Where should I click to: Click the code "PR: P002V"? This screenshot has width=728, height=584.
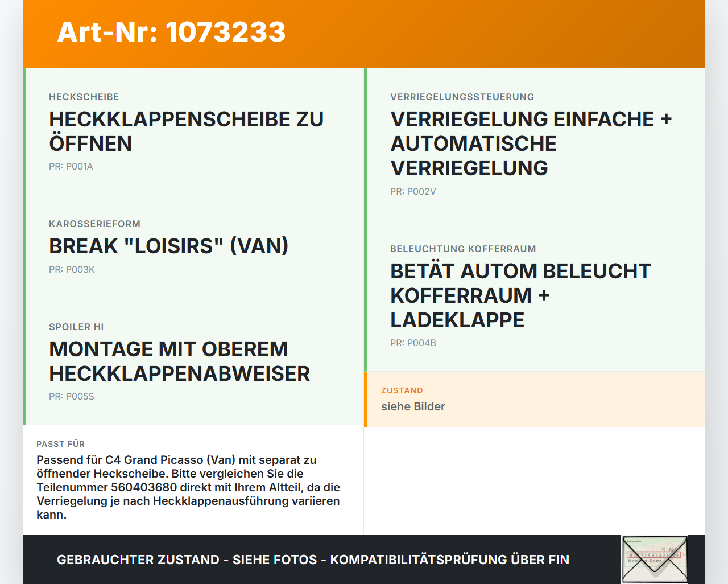(x=413, y=192)
